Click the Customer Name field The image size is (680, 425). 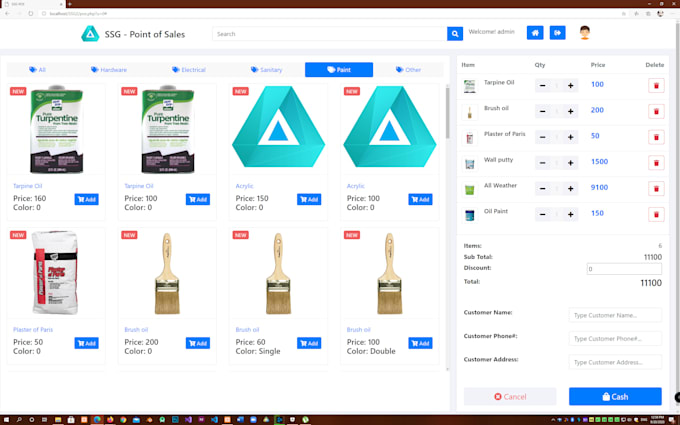point(615,315)
